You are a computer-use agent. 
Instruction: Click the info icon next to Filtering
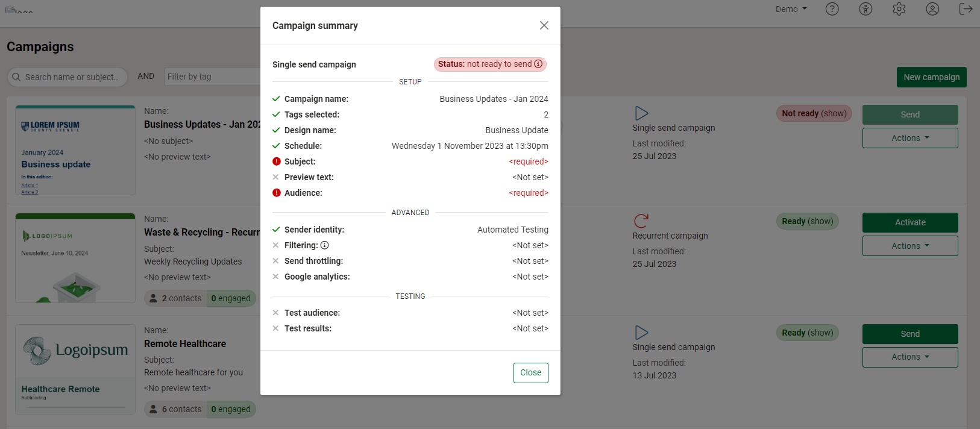point(324,245)
